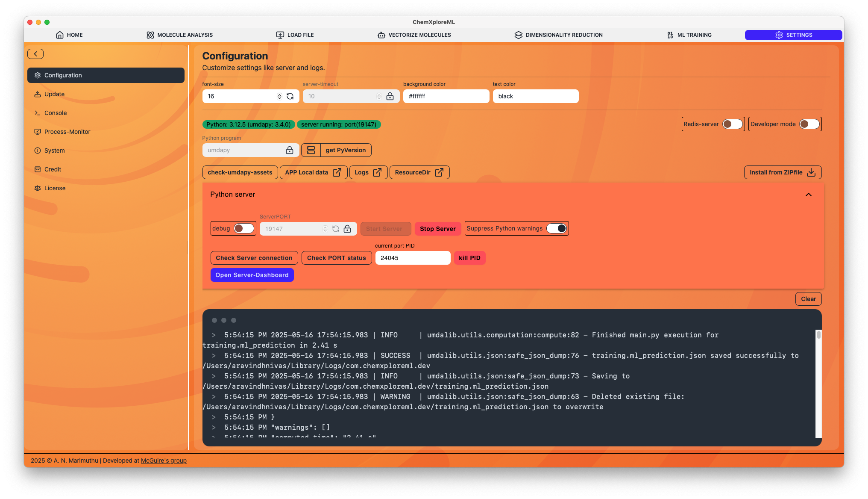Open the Logs folder button
Image resolution: width=868 pixels, height=499 pixels.
368,172
